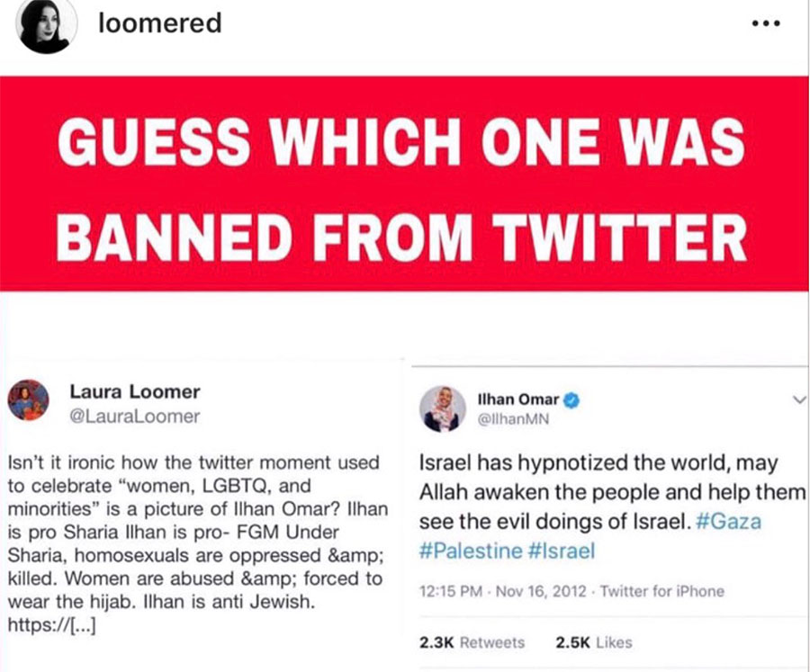View the 2.5K Likes list
This screenshot has width=810, height=672.
coord(594,642)
